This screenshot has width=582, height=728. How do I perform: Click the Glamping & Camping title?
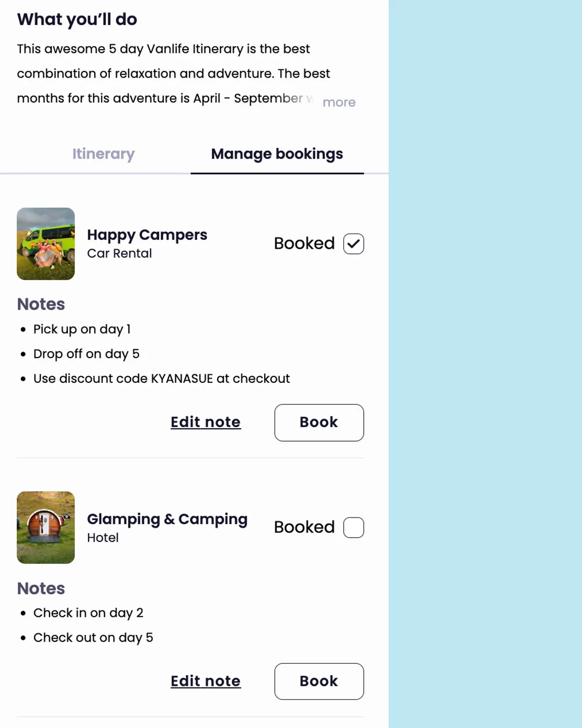pyautogui.click(x=167, y=519)
